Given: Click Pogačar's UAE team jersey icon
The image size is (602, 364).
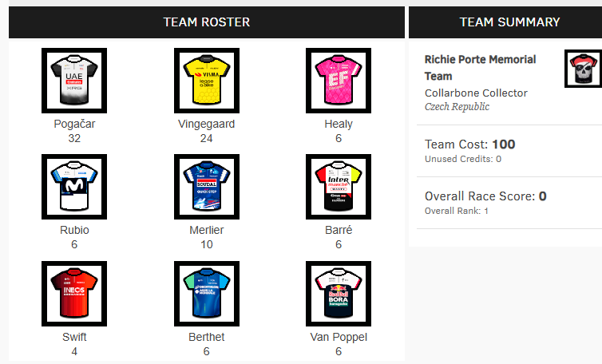Looking at the screenshot, I should [x=74, y=81].
